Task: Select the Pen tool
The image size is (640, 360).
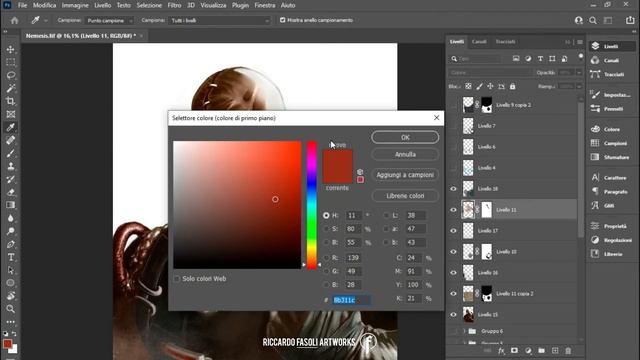Action: [11, 244]
